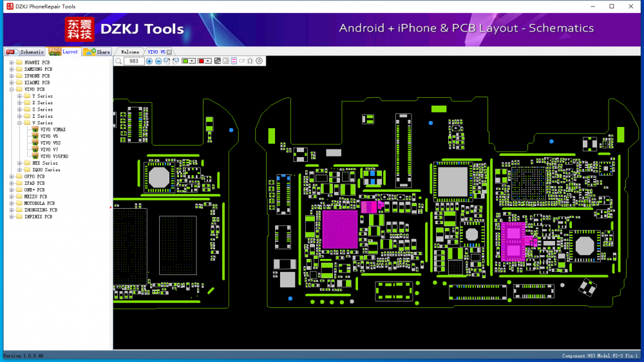This screenshot has height=362, width=644.
Task: Open the green color dropdown
Action: point(193,61)
